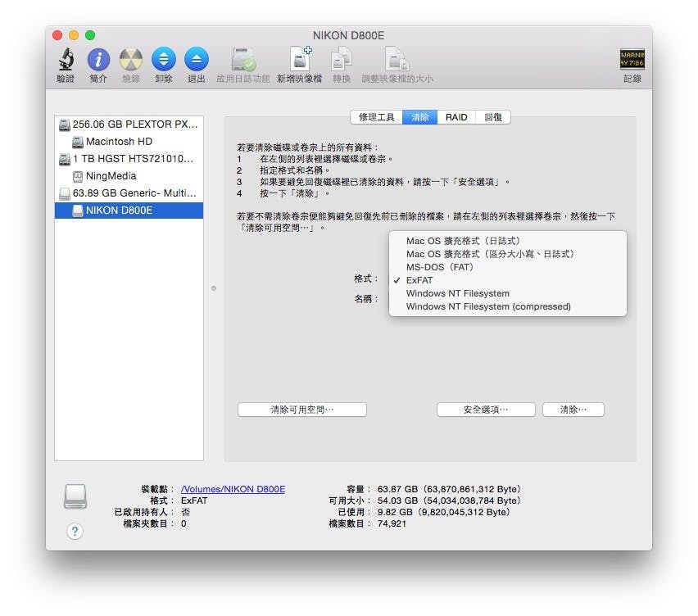Choose Windows NT Filesystem format

click(x=507, y=293)
